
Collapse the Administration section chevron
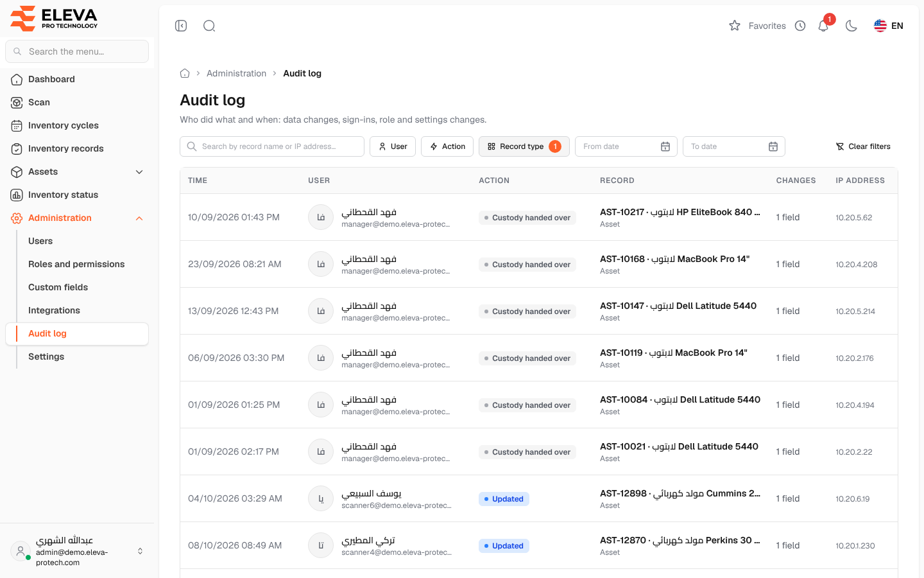click(139, 218)
